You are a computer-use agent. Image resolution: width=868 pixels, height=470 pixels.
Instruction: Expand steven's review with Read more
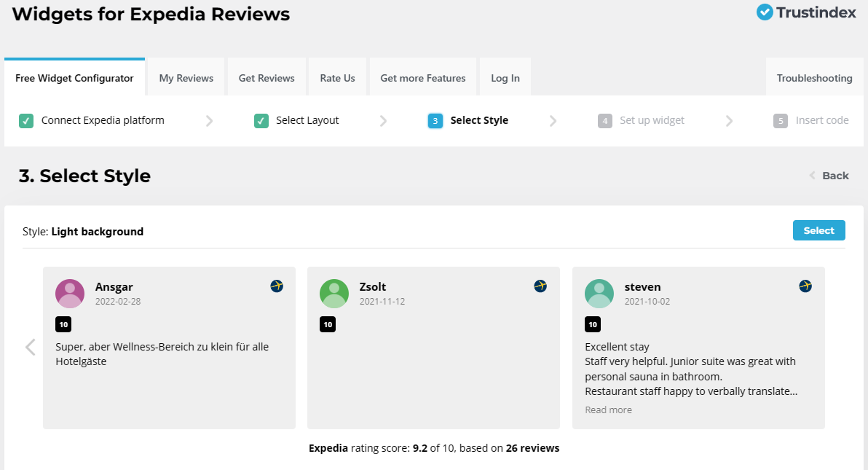pyautogui.click(x=608, y=410)
